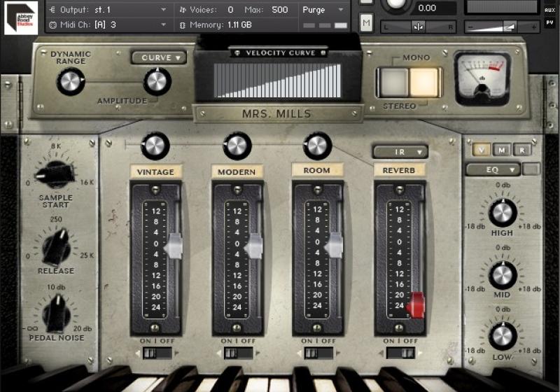Mute the instrument with M button
Screen dimensions: 560x392
coord(366,23)
